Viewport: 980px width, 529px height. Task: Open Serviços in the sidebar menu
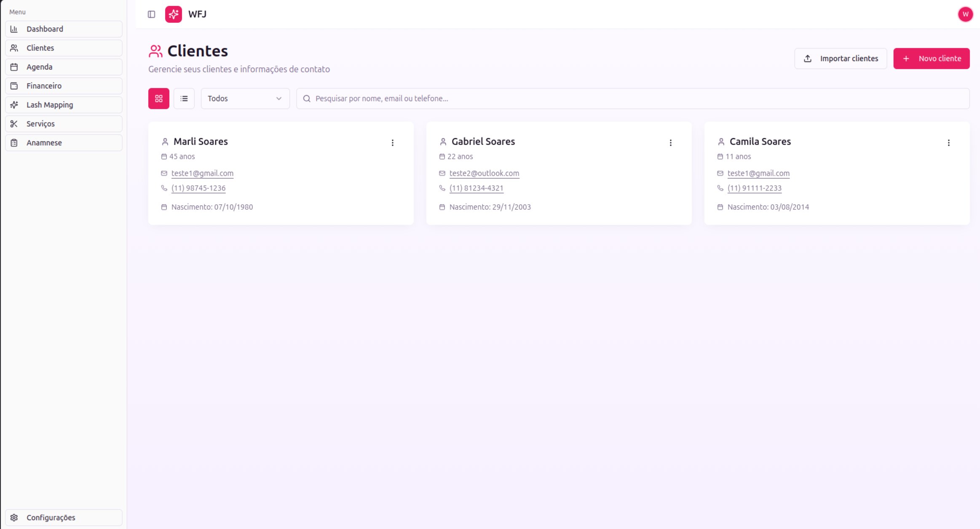[64, 124]
